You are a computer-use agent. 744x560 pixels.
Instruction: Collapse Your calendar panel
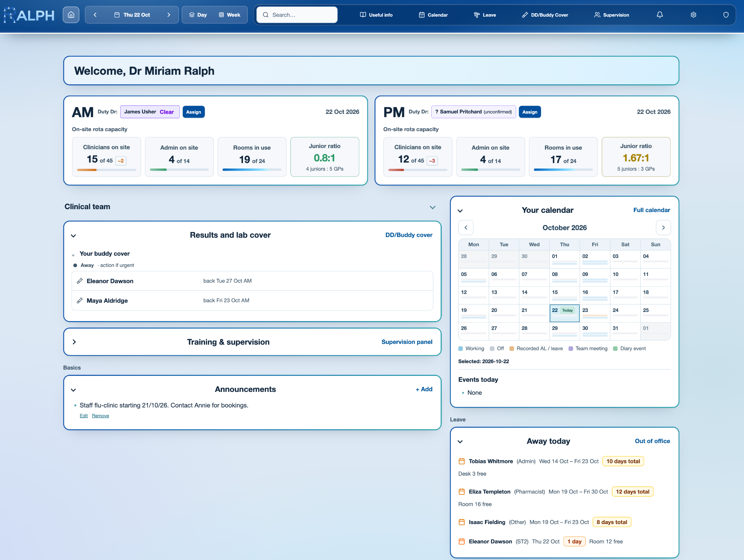coord(460,211)
